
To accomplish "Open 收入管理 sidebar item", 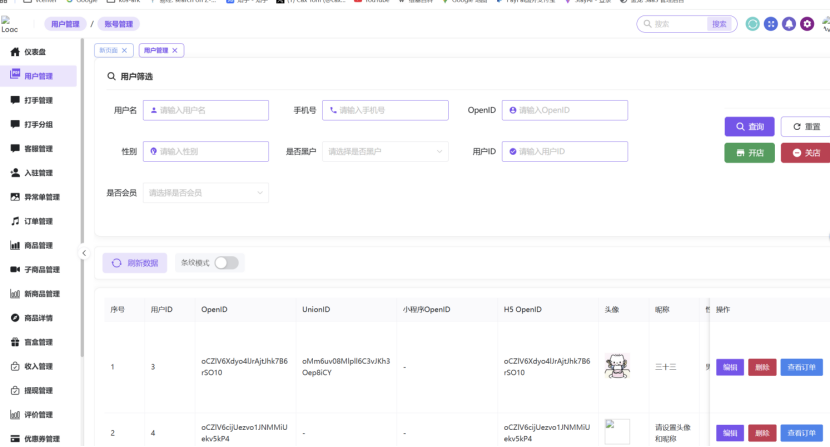I will tap(38, 366).
